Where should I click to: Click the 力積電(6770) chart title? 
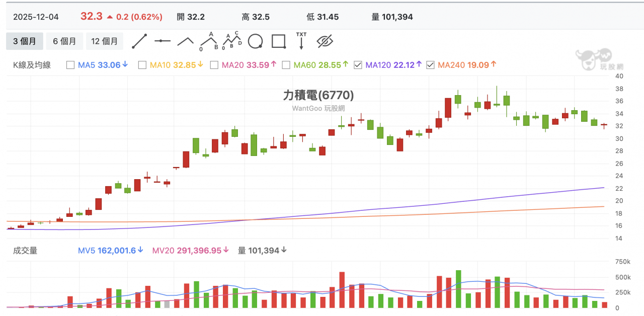point(318,96)
